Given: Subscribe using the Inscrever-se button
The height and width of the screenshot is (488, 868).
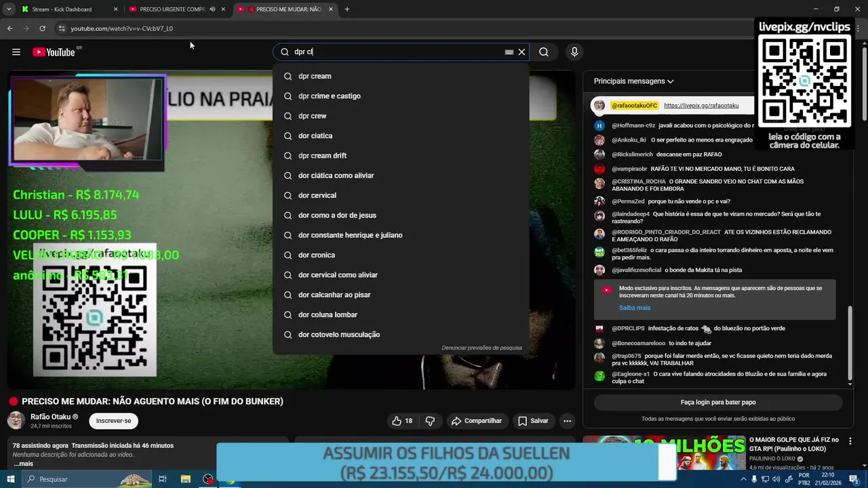Looking at the screenshot, I should point(113,421).
